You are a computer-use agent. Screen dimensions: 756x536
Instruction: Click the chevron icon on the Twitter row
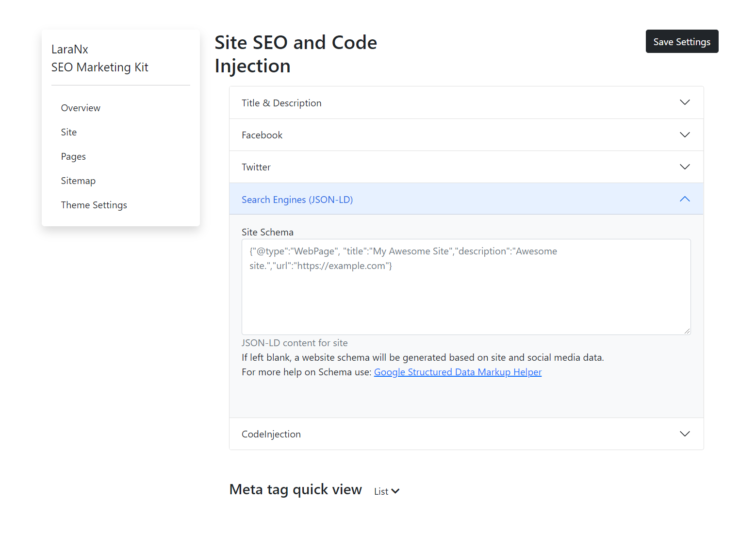pyautogui.click(x=685, y=167)
